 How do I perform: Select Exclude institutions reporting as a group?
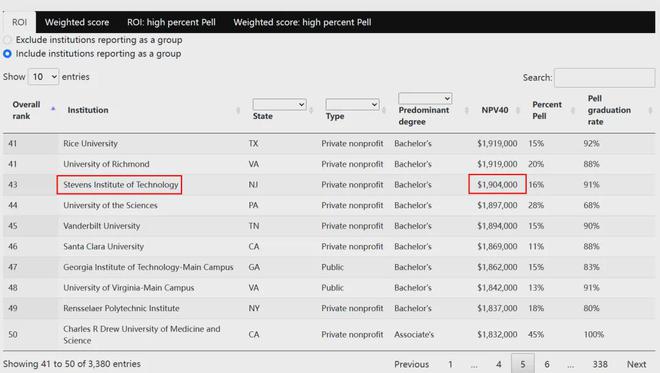7,40
